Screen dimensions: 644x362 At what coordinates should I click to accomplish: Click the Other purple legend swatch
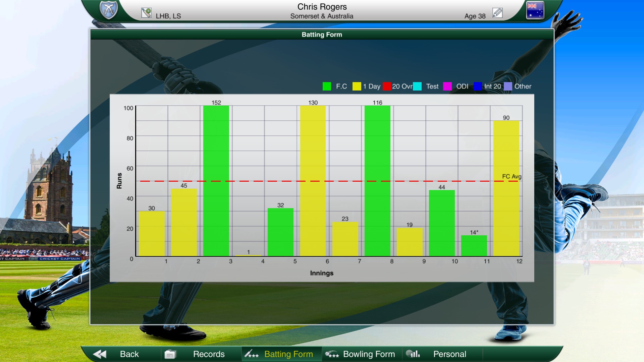point(508,86)
